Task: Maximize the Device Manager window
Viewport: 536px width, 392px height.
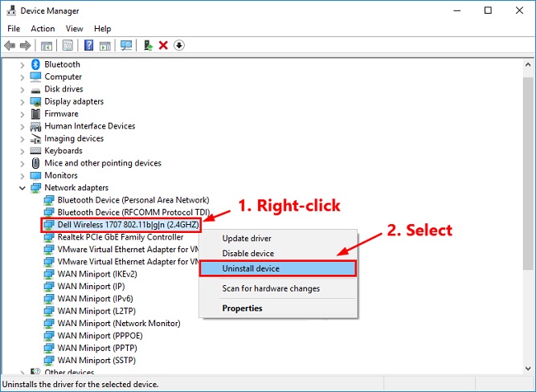Action: pyautogui.click(x=488, y=10)
